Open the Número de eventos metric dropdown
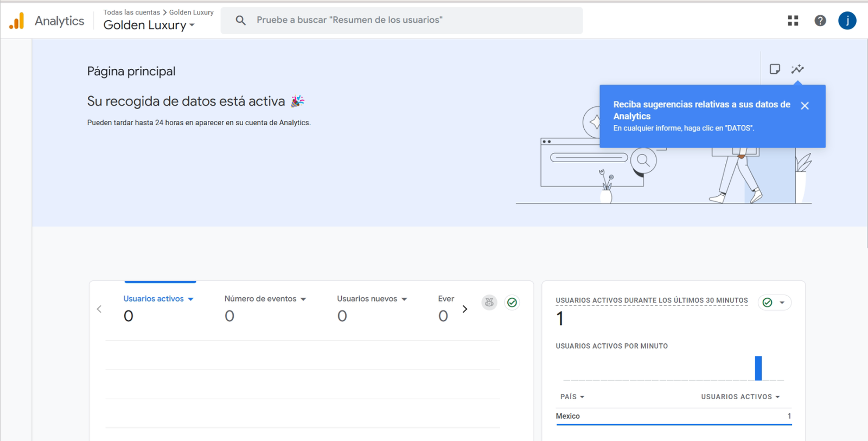 [x=303, y=299]
